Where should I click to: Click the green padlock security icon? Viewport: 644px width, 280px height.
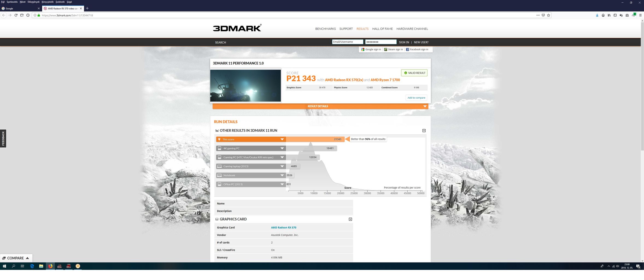pos(39,15)
